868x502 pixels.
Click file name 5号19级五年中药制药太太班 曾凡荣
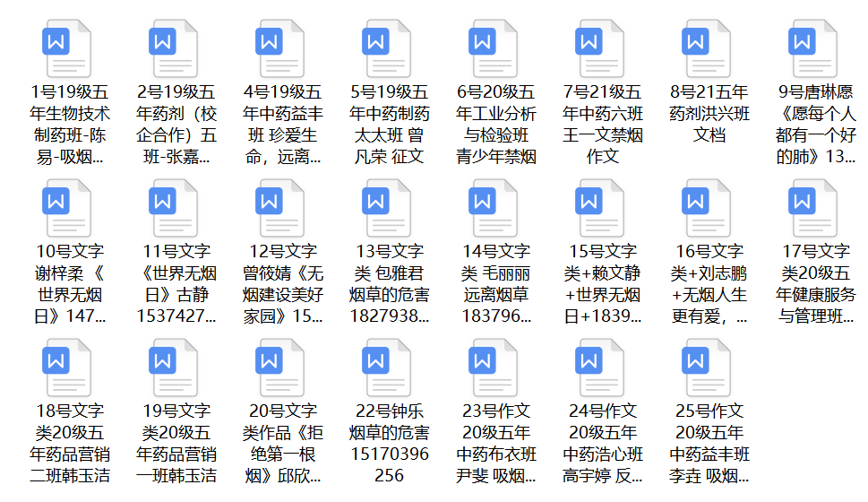tap(390, 124)
